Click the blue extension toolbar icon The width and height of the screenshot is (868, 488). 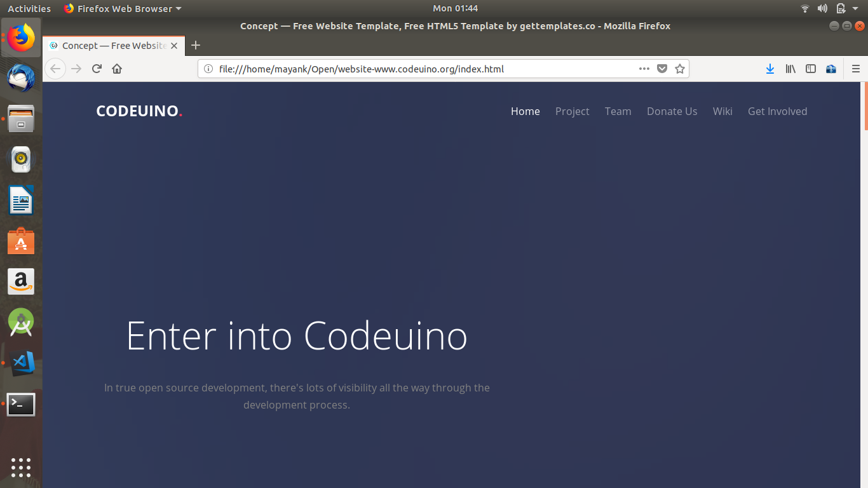[831, 69]
